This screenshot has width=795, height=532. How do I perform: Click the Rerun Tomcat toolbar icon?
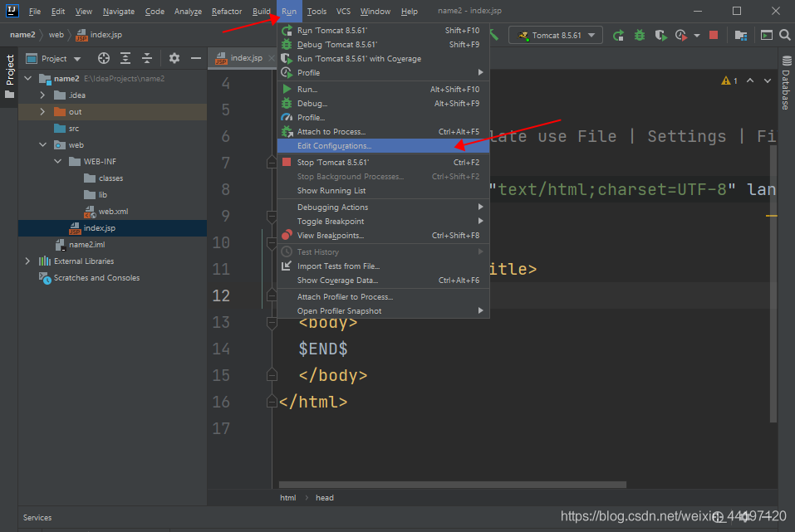[618, 36]
